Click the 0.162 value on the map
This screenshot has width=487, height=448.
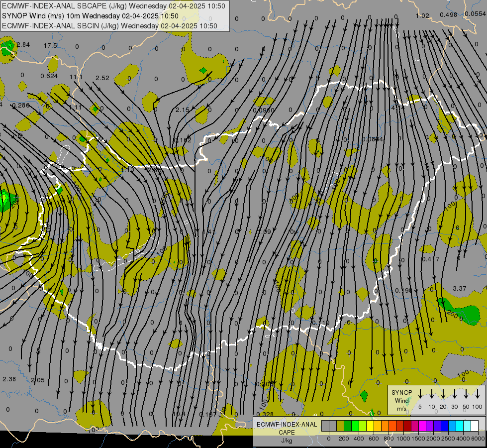click(183, 140)
